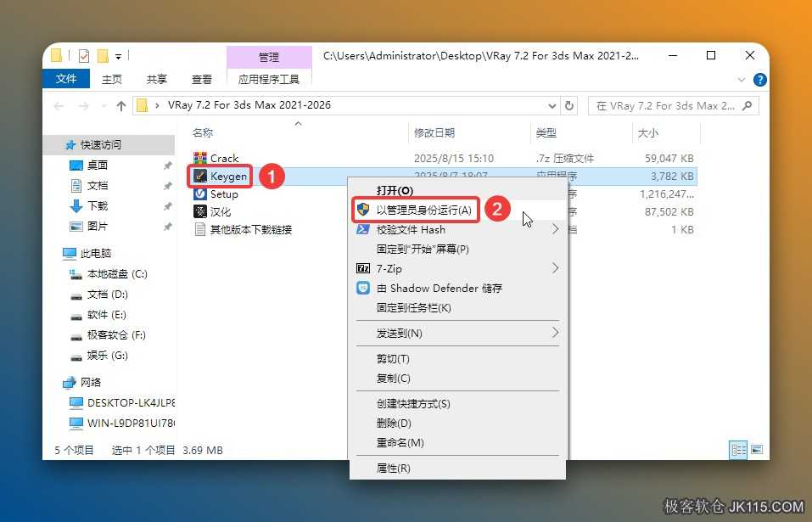Click the 7-Zip icon in context menu
The width and height of the screenshot is (812, 522).
tap(363, 268)
